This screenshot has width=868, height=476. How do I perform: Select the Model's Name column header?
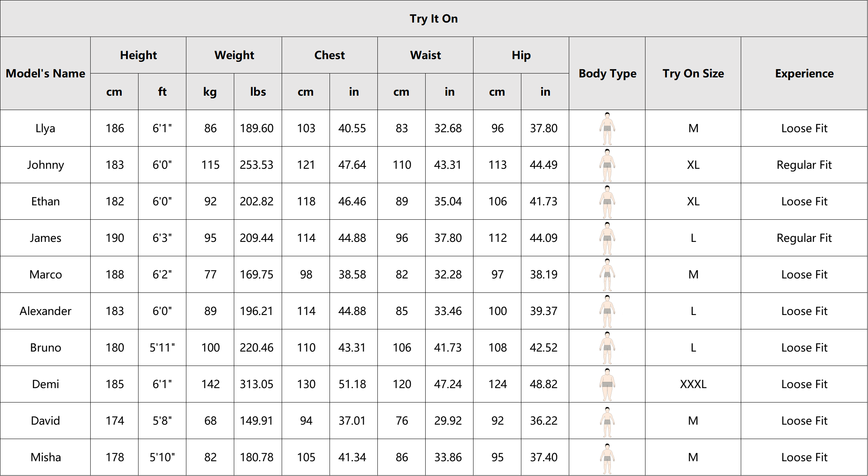pyautogui.click(x=46, y=73)
